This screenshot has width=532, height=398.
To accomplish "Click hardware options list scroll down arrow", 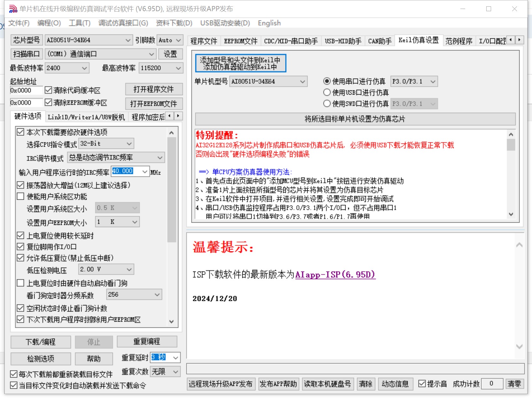I will 171,321.
